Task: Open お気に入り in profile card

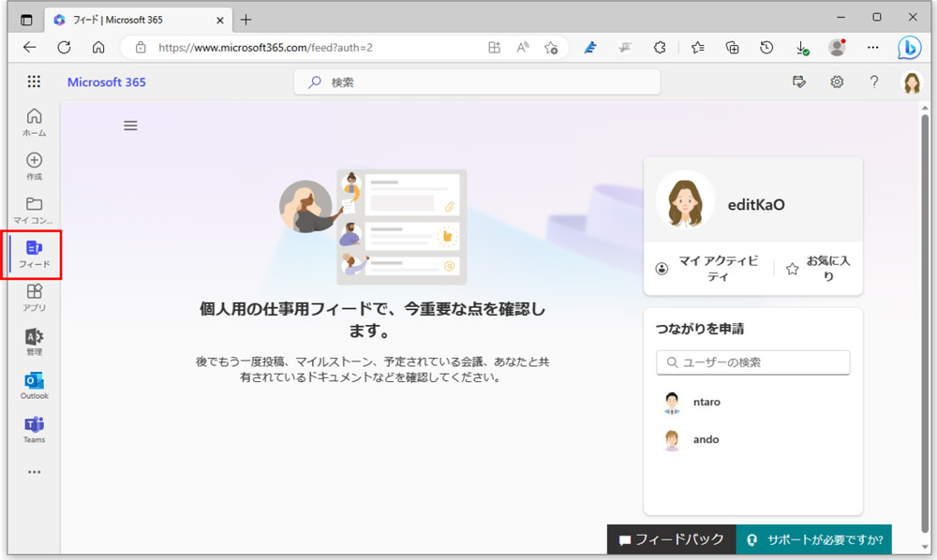Action: click(818, 269)
